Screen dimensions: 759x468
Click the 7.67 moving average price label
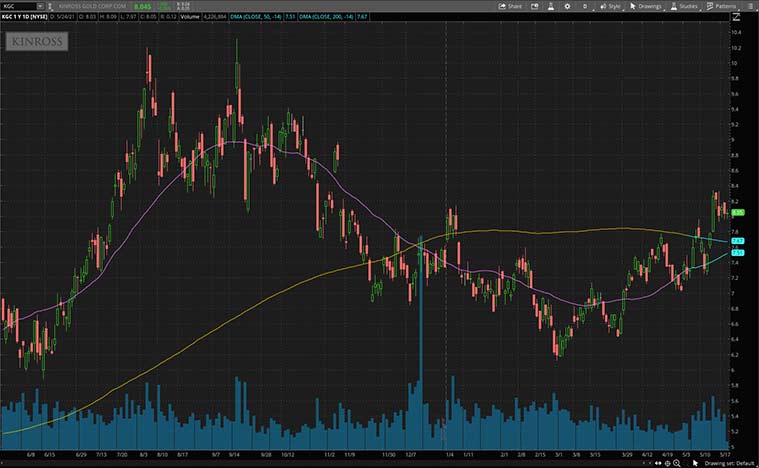click(737, 241)
